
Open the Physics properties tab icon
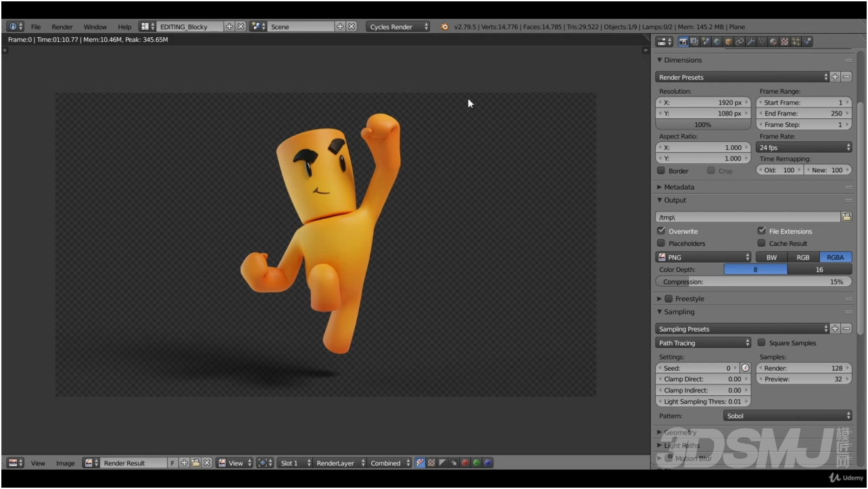(807, 42)
